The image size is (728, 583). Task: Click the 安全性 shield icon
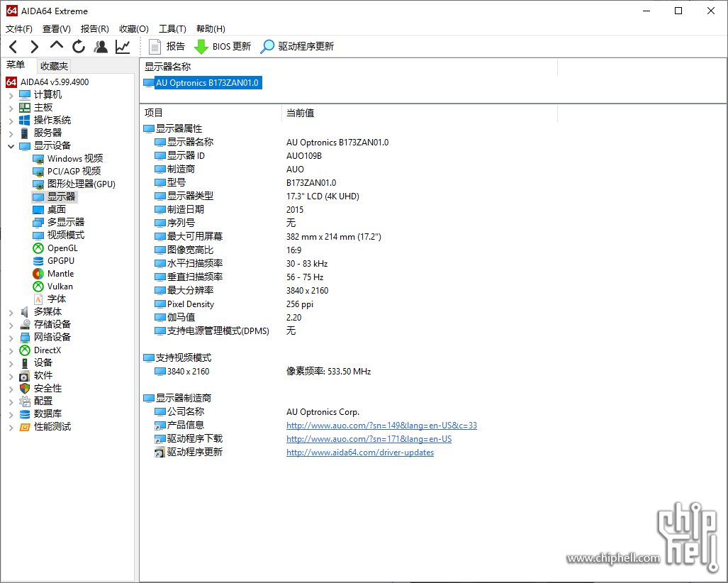25,389
